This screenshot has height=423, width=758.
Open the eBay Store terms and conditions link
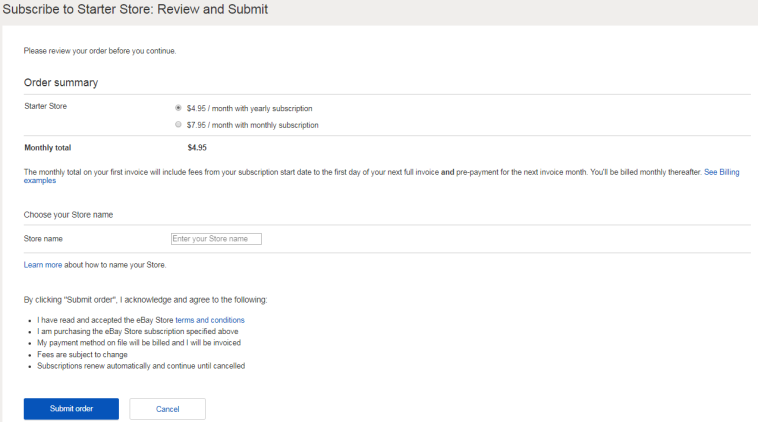pyautogui.click(x=209, y=320)
